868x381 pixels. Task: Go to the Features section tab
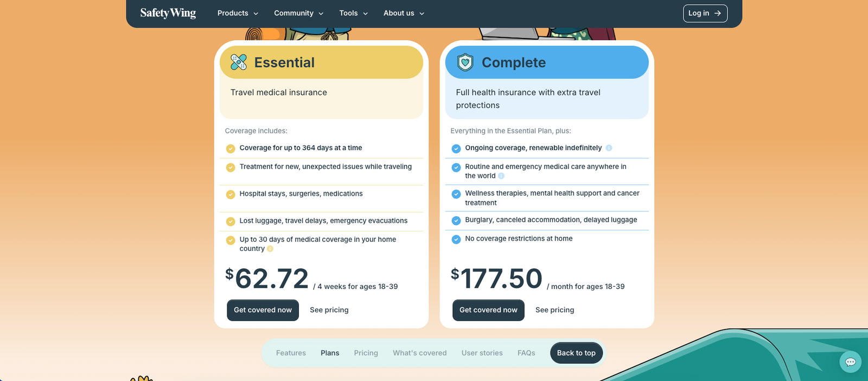click(291, 353)
